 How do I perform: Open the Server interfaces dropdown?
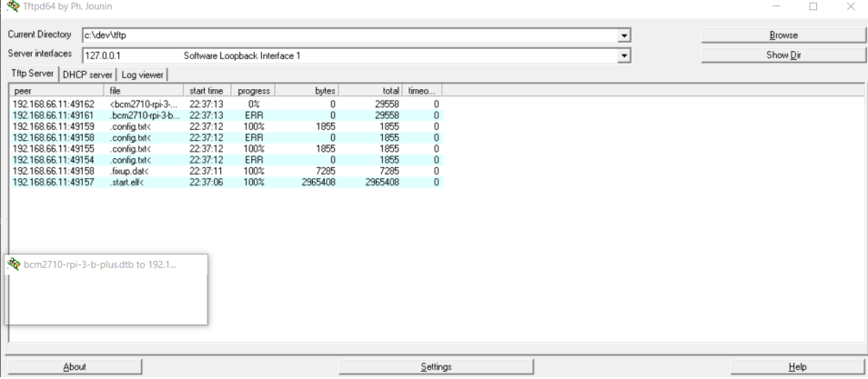[x=624, y=55]
